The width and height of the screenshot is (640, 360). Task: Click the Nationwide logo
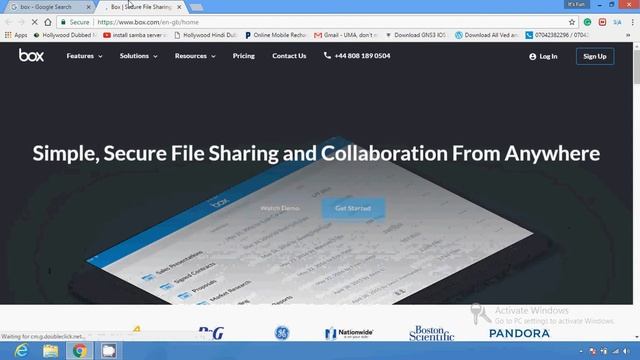(349, 333)
